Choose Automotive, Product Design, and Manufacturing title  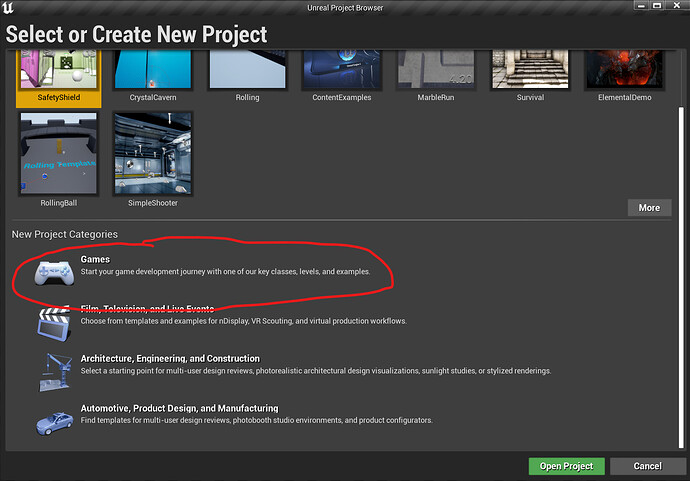click(x=179, y=408)
